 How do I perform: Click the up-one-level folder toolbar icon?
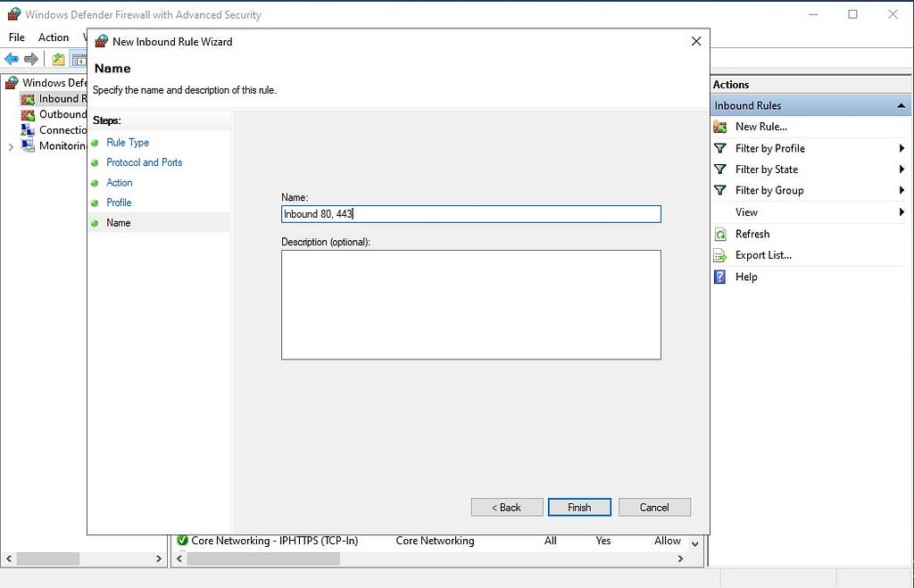coord(58,59)
